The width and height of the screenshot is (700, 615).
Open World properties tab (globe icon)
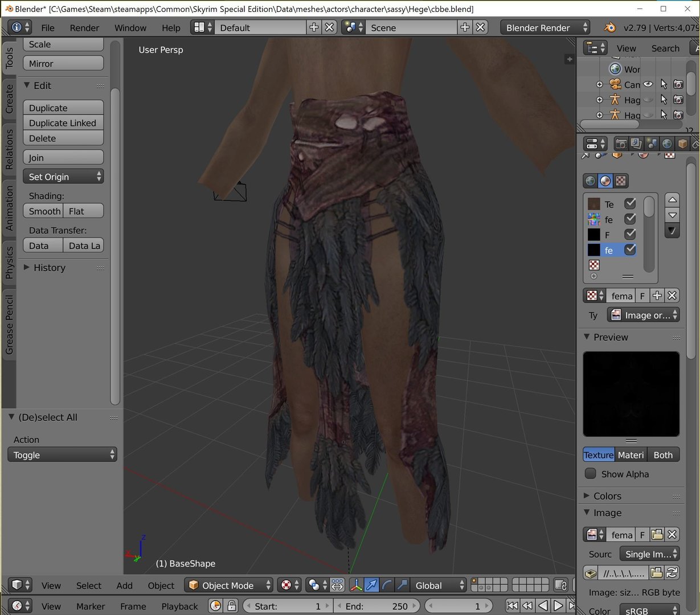667,143
